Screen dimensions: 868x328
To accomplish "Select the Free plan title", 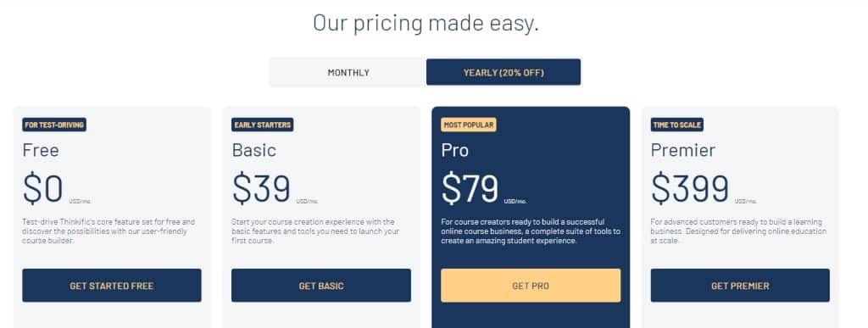I will pyautogui.click(x=41, y=150).
